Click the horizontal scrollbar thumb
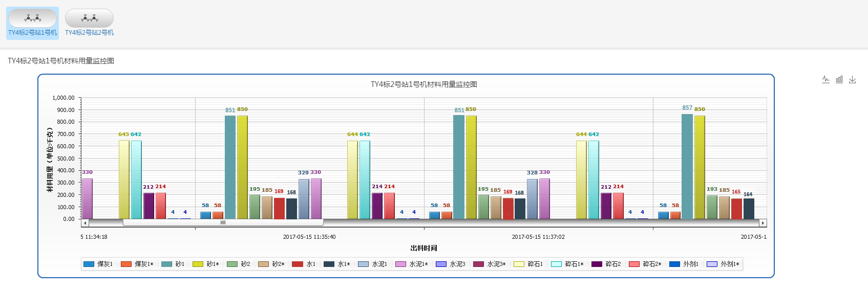The width and height of the screenshot is (868, 292). click(x=223, y=223)
